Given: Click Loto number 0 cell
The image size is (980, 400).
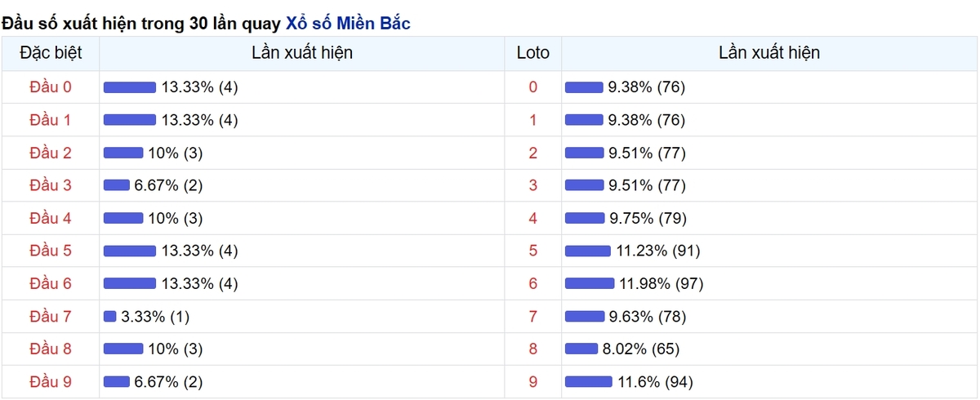Looking at the screenshot, I should pyautogui.click(x=533, y=87).
